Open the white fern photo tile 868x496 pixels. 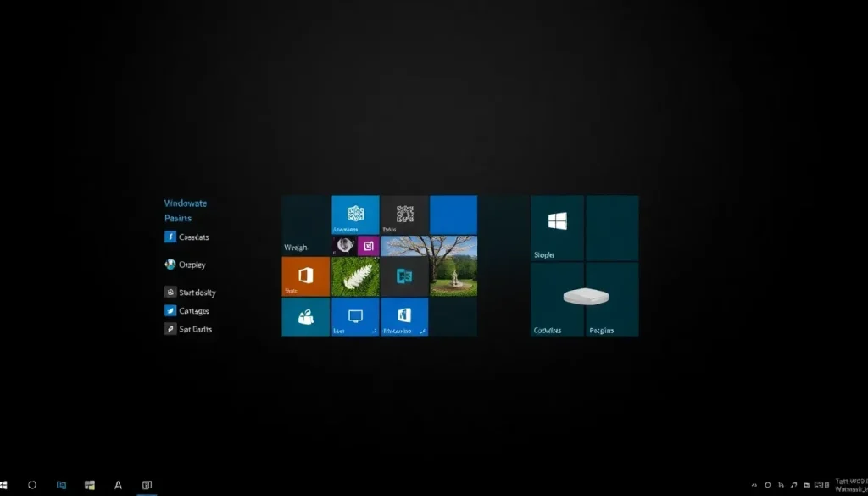pyautogui.click(x=354, y=276)
